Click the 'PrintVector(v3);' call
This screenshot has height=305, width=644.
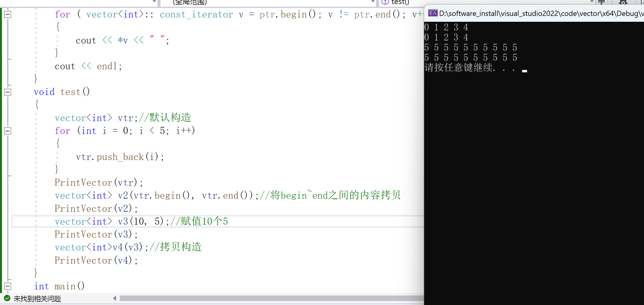tap(96, 234)
